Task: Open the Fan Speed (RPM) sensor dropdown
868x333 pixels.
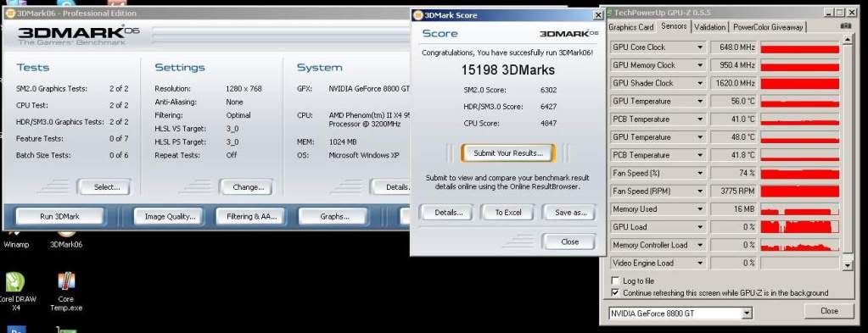Action: [700, 191]
